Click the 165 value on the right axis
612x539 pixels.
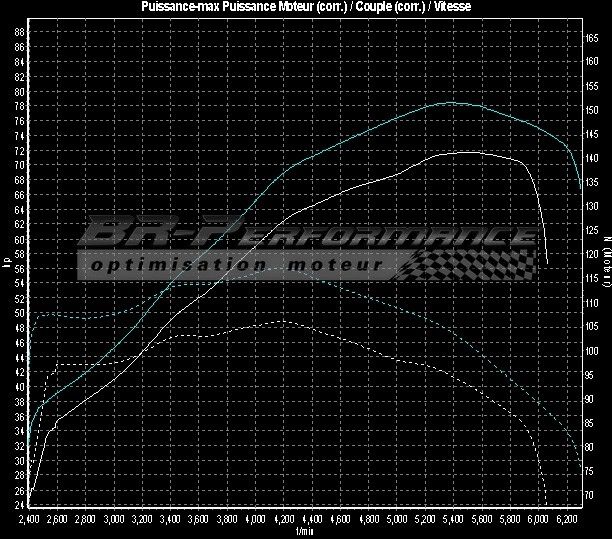[x=592, y=36]
